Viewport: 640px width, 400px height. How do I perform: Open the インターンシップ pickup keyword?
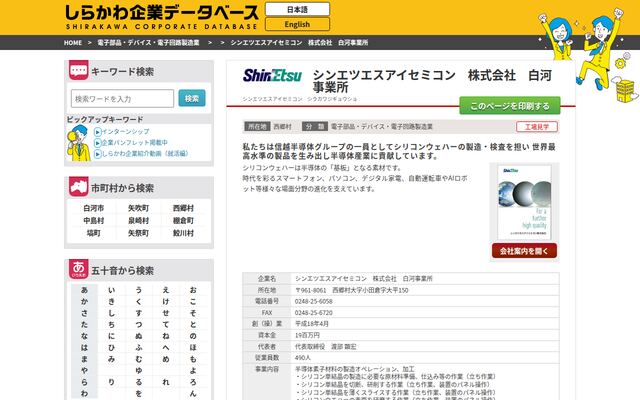(x=125, y=131)
